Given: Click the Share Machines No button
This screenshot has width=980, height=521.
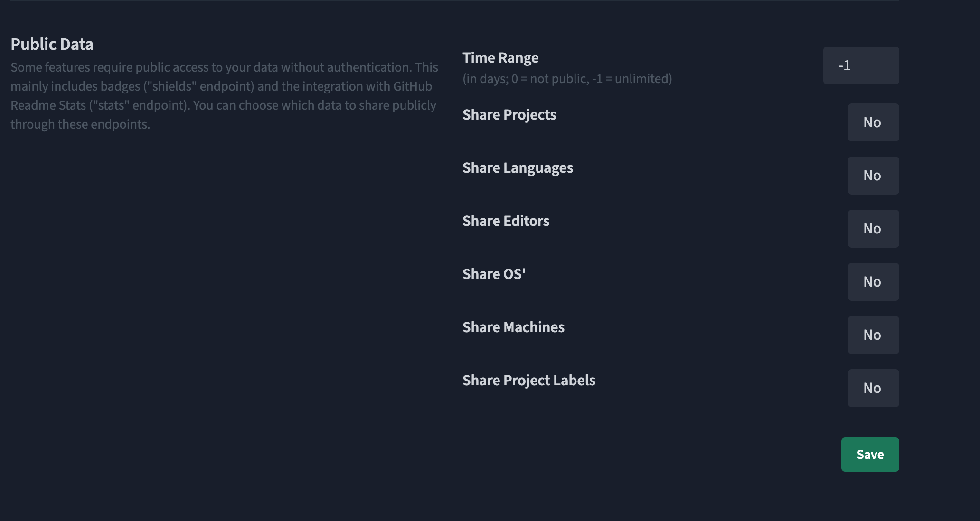Looking at the screenshot, I should pyautogui.click(x=873, y=335).
